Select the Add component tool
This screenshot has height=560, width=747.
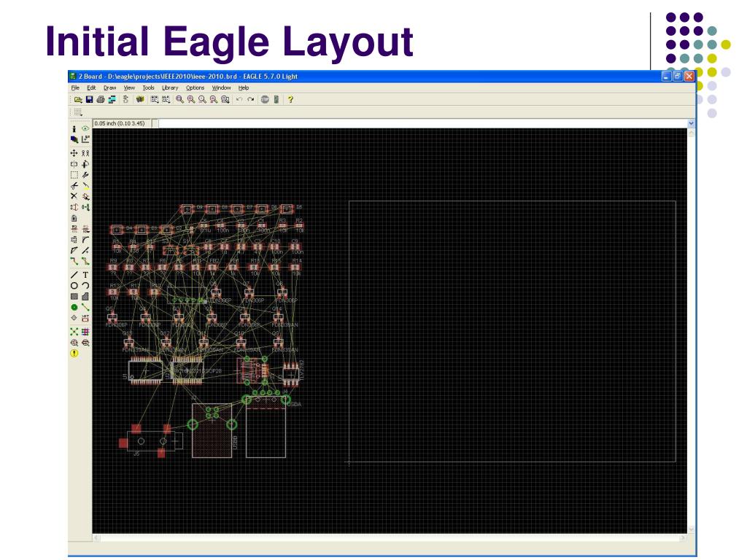pos(85,196)
